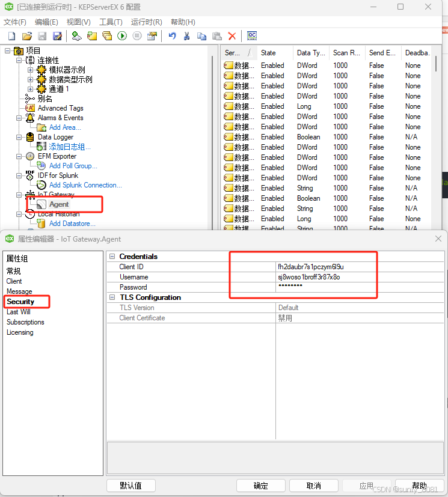
Task: Expand the 通道 1 node
Action: pos(31,89)
